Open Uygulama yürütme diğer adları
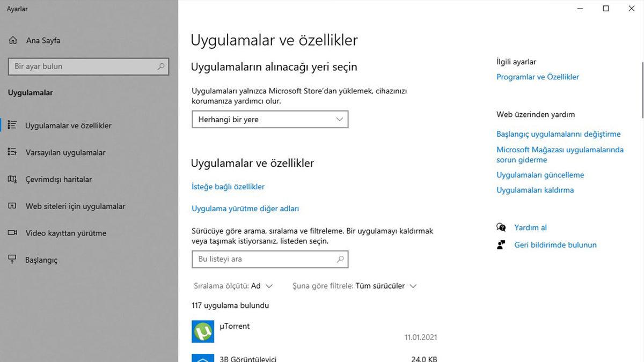This screenshot has height=362, width=644. (245, 208)
